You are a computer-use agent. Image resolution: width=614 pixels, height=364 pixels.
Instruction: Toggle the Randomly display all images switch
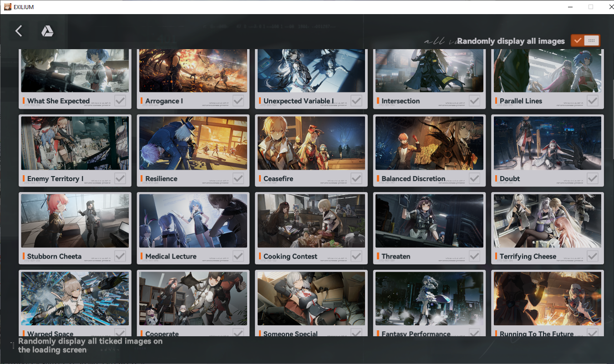tap(585, 40)
